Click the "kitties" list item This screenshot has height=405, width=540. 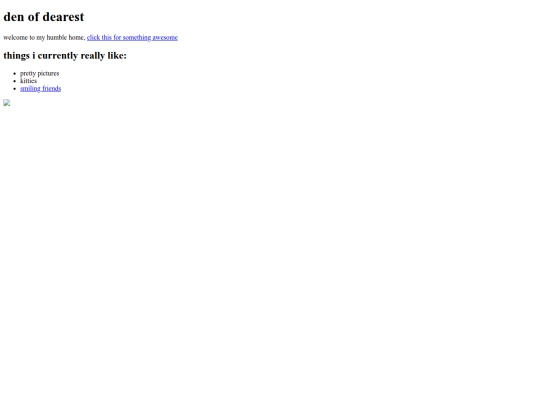(29, 81)
